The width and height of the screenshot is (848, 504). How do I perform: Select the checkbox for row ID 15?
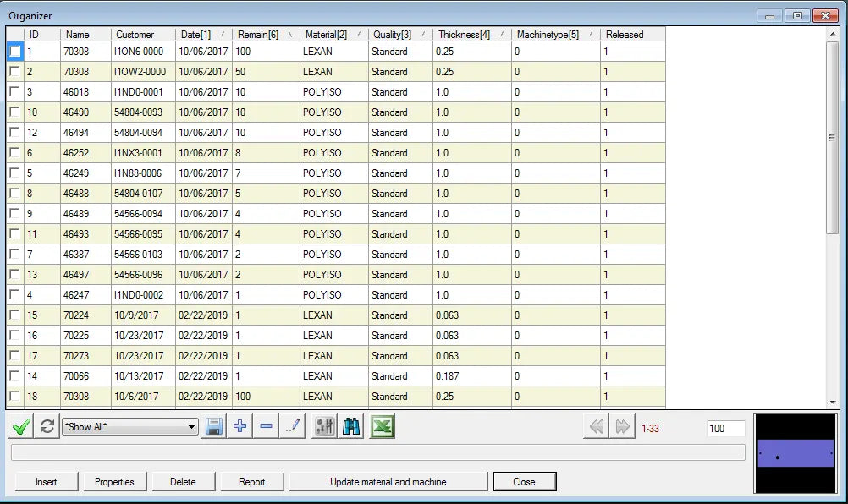pyautogui.click(x=14, y=315)
